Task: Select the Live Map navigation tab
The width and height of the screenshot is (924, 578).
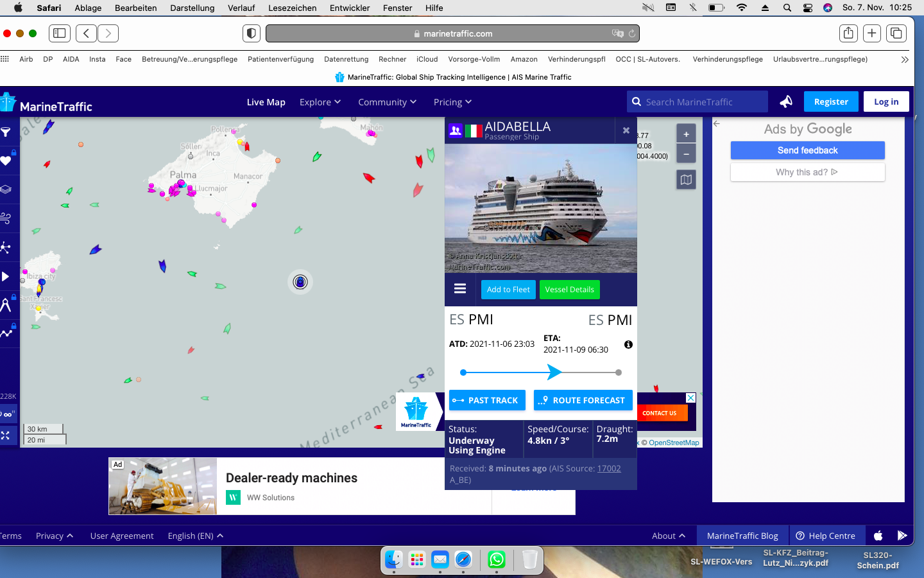Action: [x=266, y=102]
